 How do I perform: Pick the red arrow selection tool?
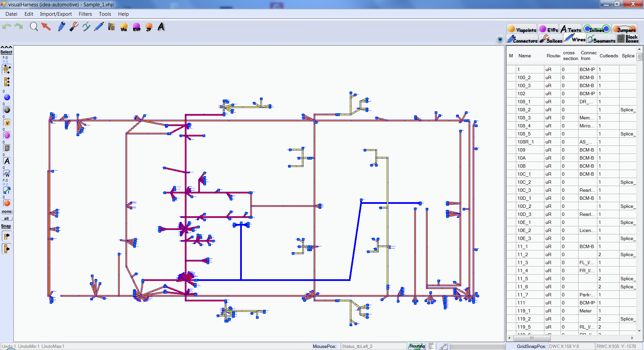[46, 26]
